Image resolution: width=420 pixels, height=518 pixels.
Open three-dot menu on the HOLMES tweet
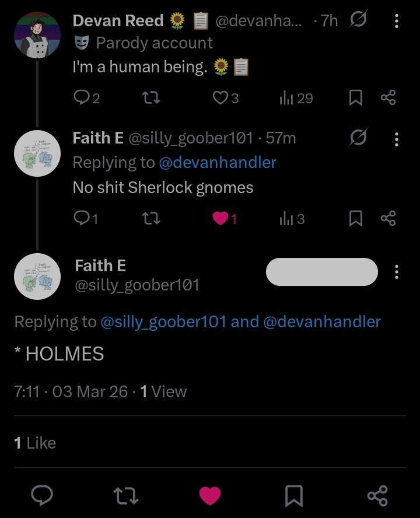tap(397, 272)
